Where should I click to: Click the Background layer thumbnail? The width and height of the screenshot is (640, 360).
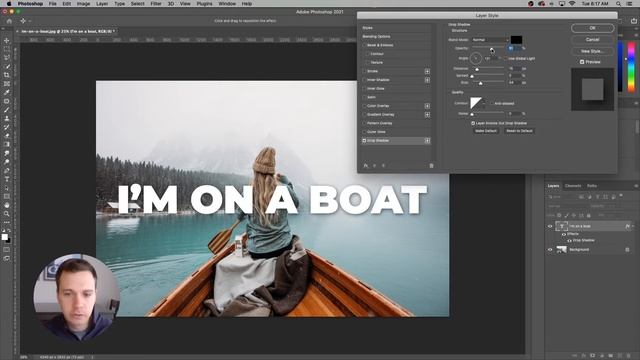[x=562, y=249]
